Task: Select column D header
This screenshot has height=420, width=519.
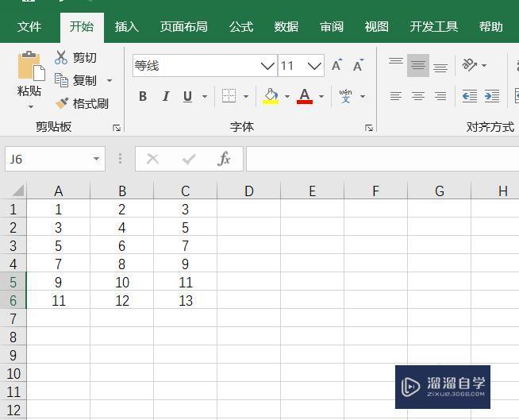Action: [x=249, y=191]
